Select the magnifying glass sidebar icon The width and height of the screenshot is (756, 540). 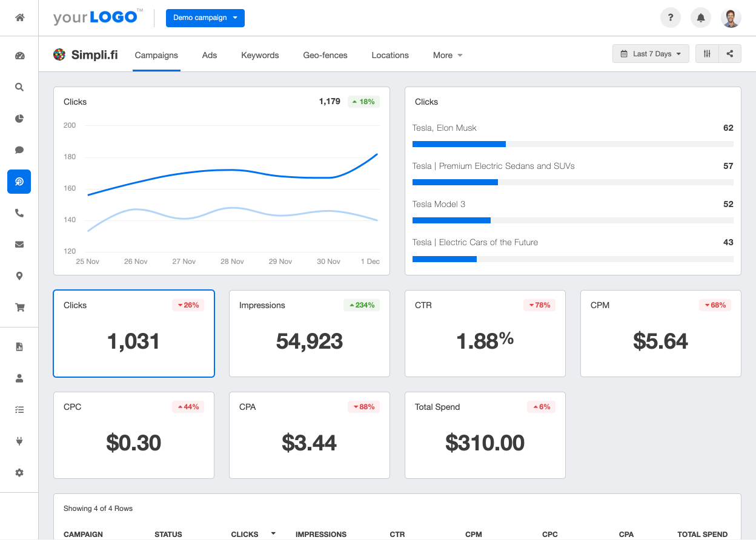pyautogui.click(x=19, y=87)
